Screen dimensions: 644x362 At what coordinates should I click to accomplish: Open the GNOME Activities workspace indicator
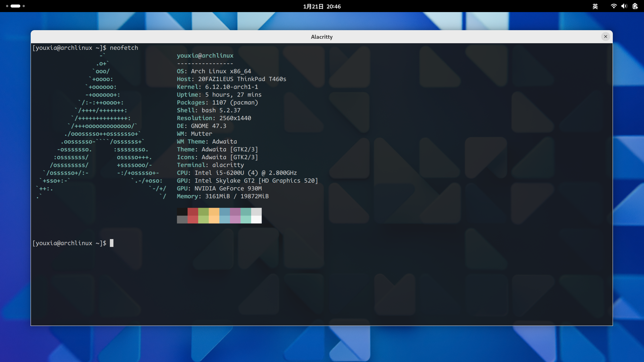click(x=15, y=6)
